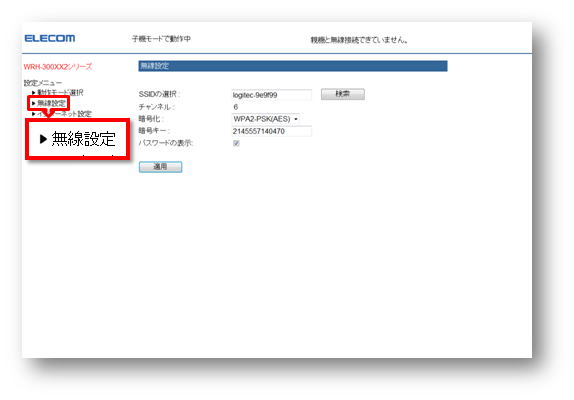Viewport: 574px width, 400px height.
Task: Click the ELECOM logo
Action: point(50,38)
